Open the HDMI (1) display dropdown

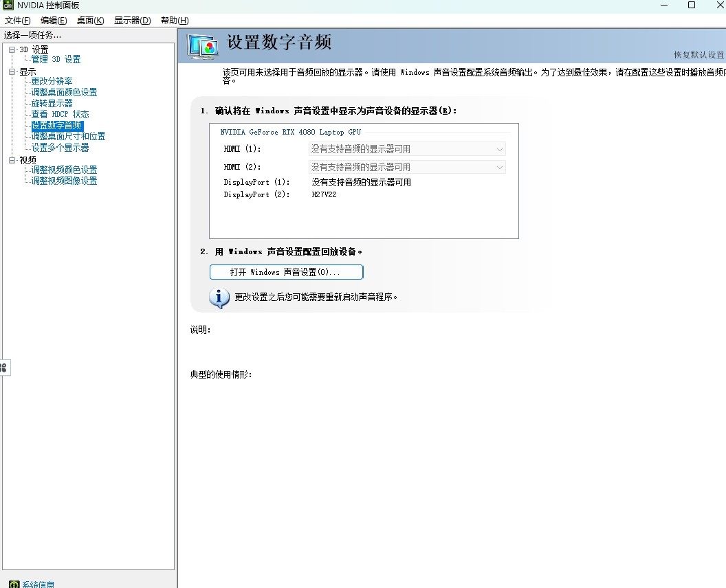tap(407, 149)
